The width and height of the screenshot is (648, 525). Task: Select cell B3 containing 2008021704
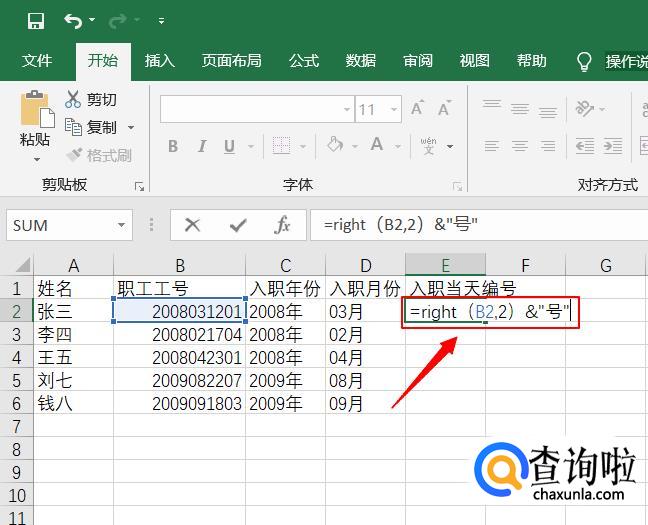[180, 334]
